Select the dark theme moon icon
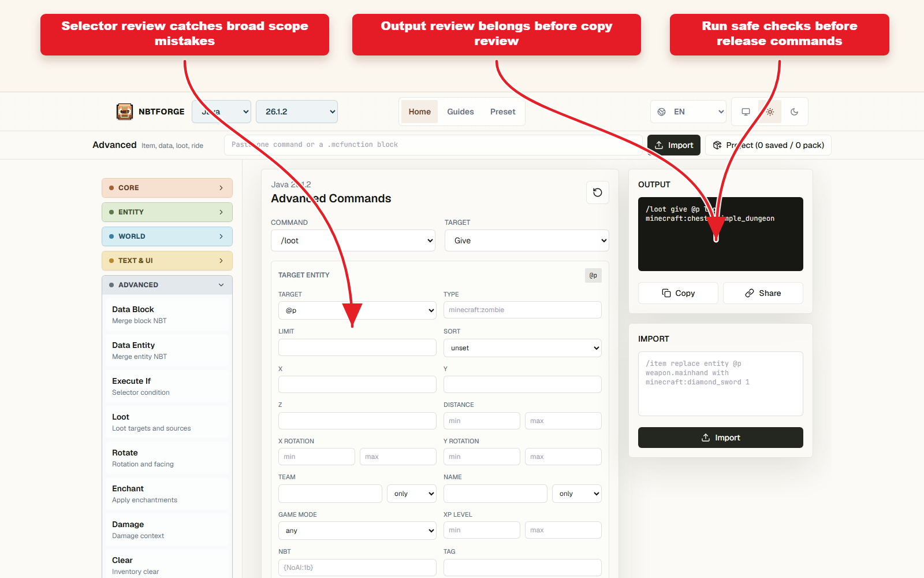The width and height of the screenshot is (924, 578). coord(794,112)
